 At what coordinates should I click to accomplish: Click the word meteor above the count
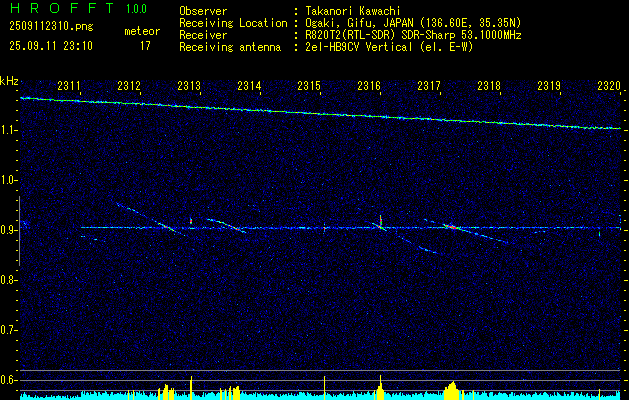coord(142,31)
